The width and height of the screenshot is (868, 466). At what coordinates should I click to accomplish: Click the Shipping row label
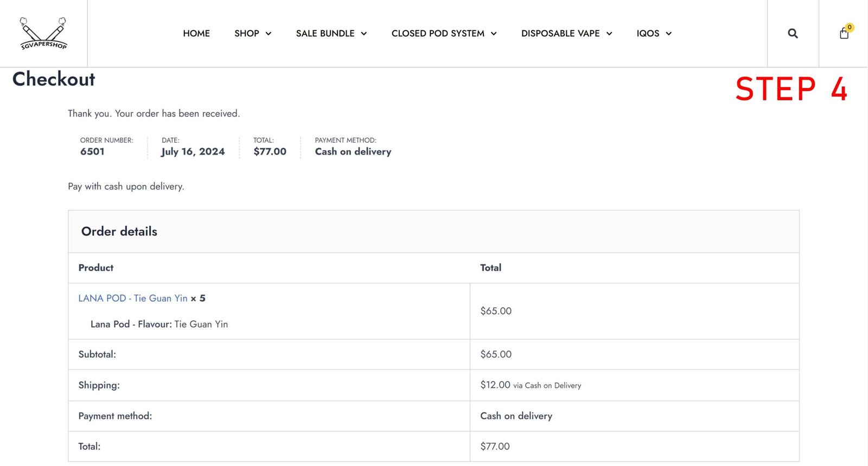[x=99, y=385]
